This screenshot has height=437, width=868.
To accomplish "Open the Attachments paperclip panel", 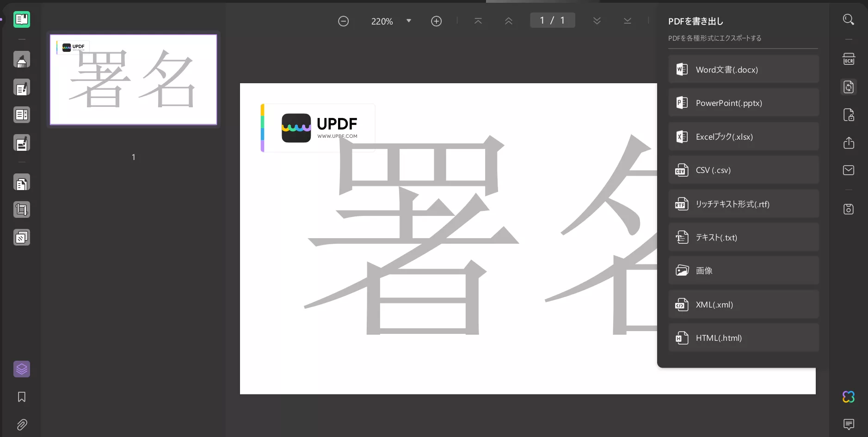I will tap(22, 425).
